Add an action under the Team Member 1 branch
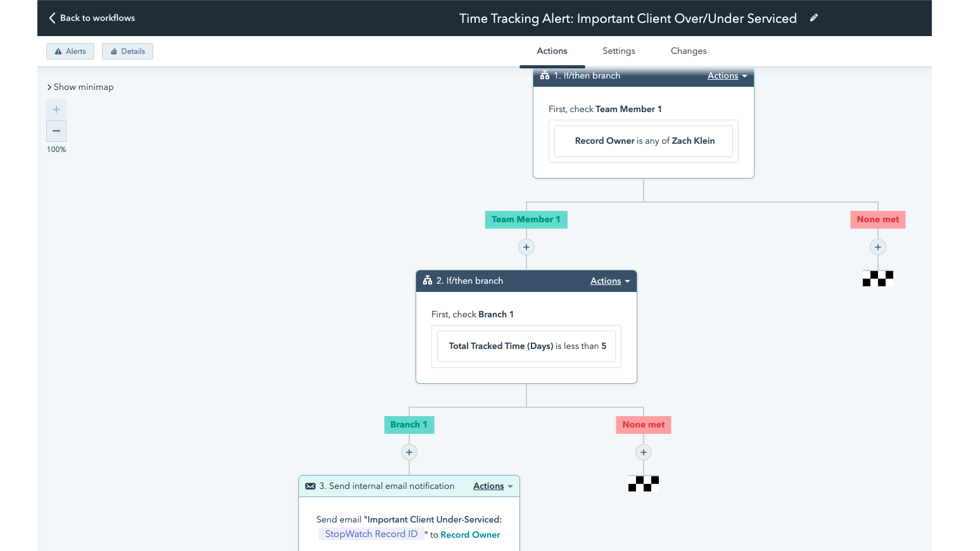980x551 pixels. [x=526, y=247]
